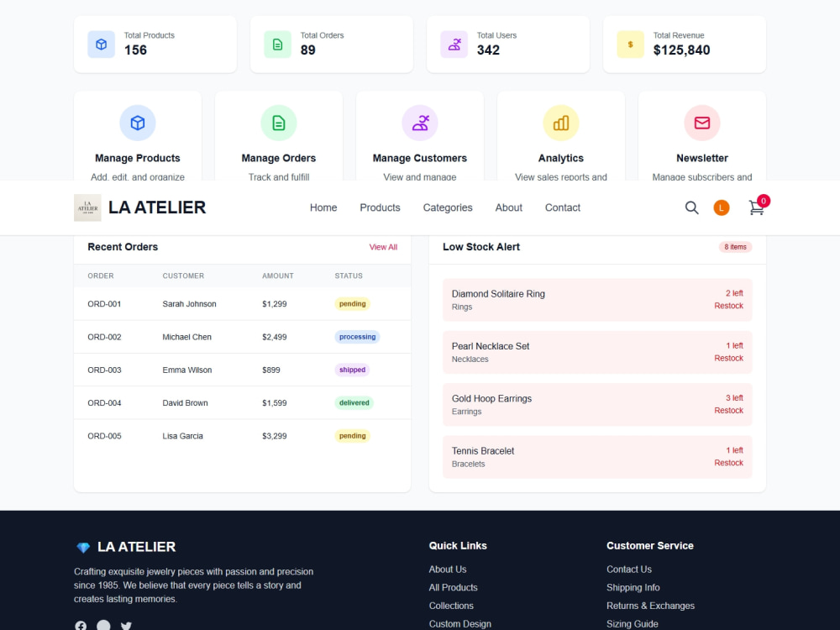Select order ORD-003 cell
The image size is (840, 630).
(x=104, y=370)
